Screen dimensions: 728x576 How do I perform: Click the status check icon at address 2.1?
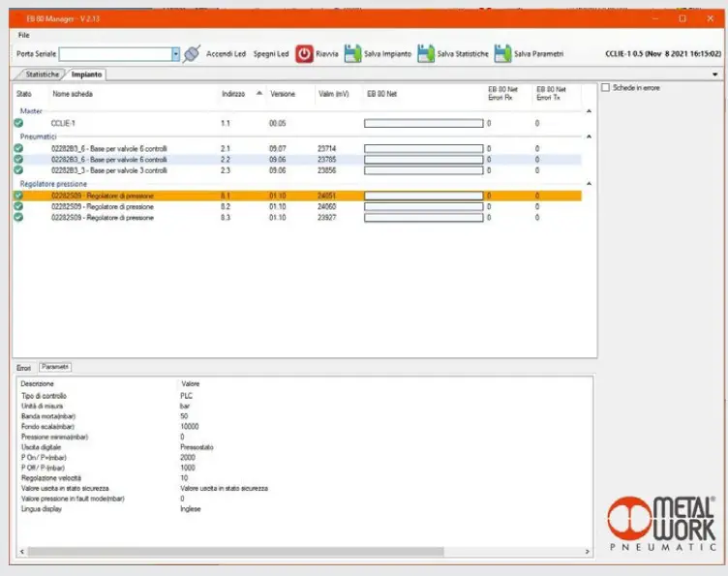click(18, 148)
